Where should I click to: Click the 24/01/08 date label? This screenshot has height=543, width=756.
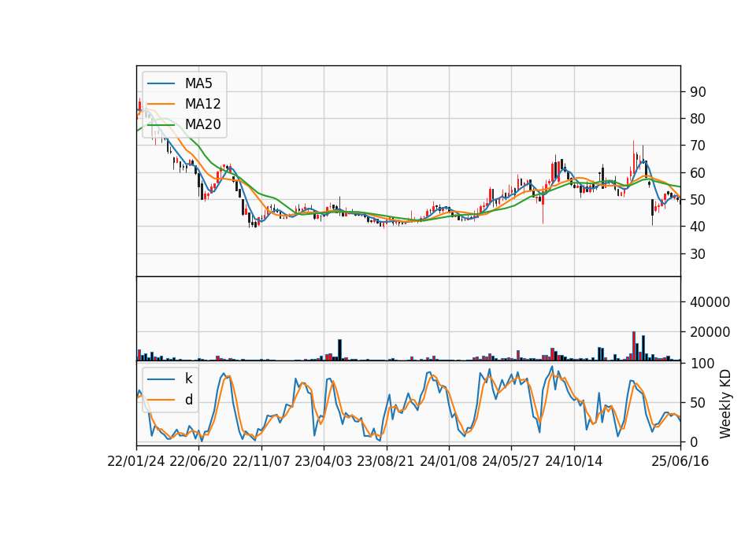(448, 461)
